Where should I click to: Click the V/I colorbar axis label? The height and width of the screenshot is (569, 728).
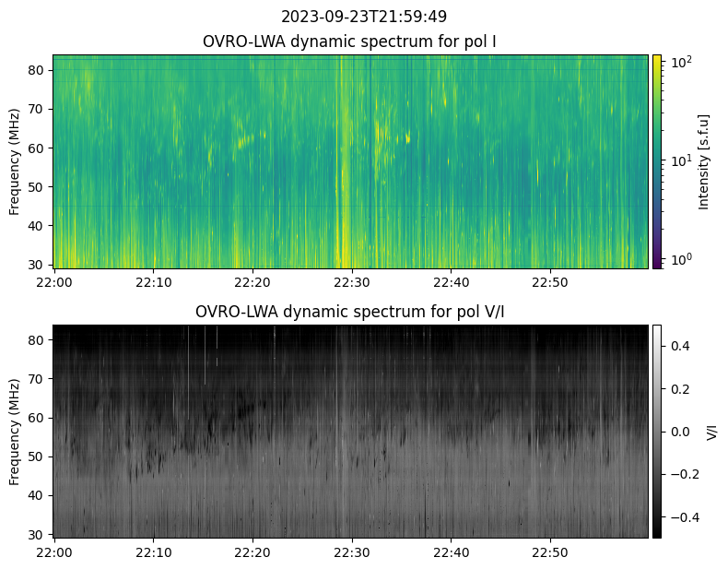tap(711, 431)
